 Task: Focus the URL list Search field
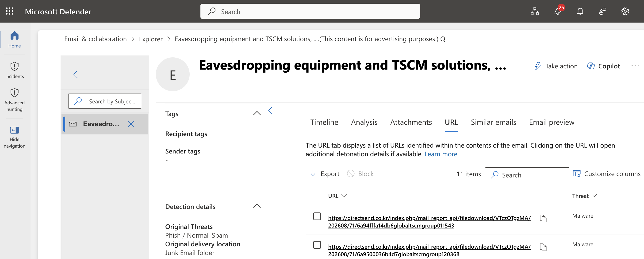[x=527, y=175]
